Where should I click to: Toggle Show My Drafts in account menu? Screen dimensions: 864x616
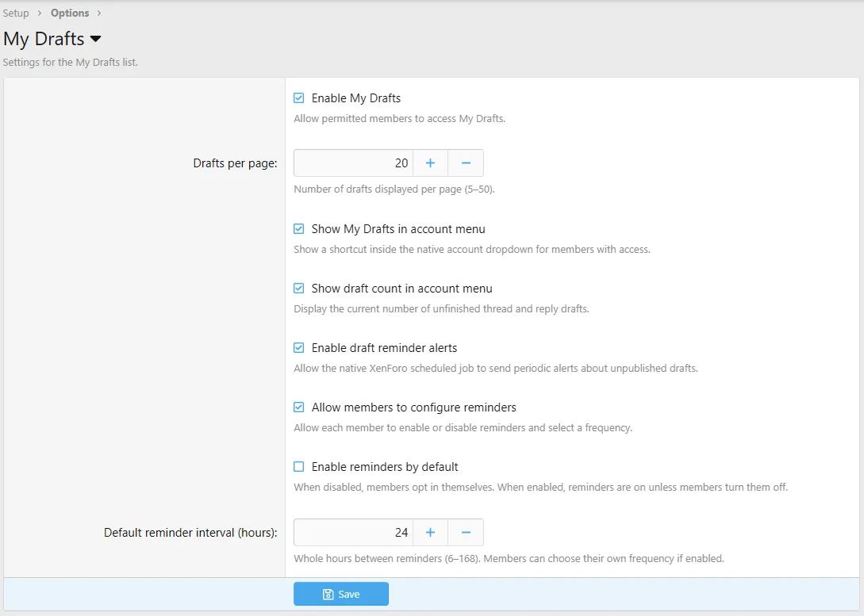click(298, 229)
